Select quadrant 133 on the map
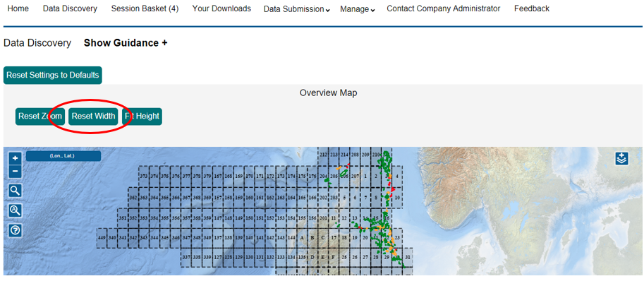This screenshot has height=281, width=644. (281, 257)
